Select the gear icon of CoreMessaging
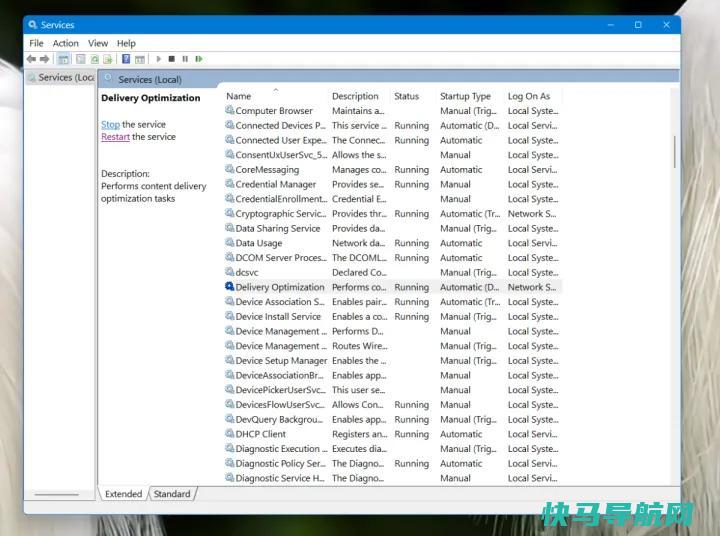Screen dimensions: 720x536 tap(230, 169)
